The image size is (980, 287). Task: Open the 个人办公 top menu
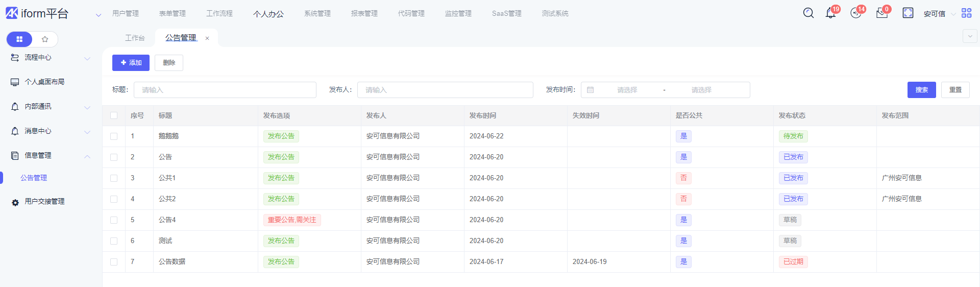tap(268, 14)
